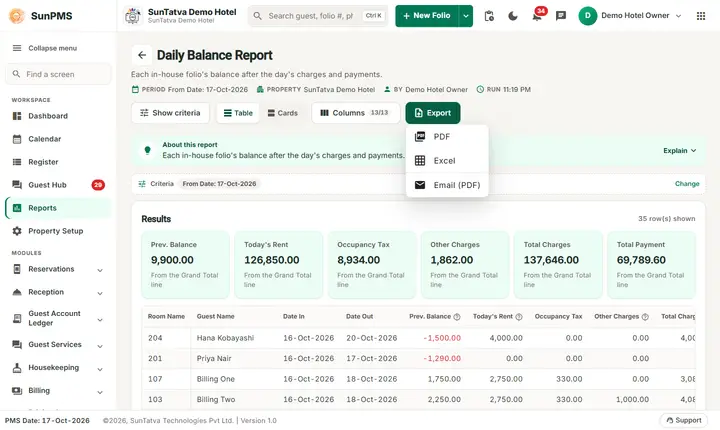720x430 pixels.
Task: Click Priya Nair guest name
Action: click(214, 358)
